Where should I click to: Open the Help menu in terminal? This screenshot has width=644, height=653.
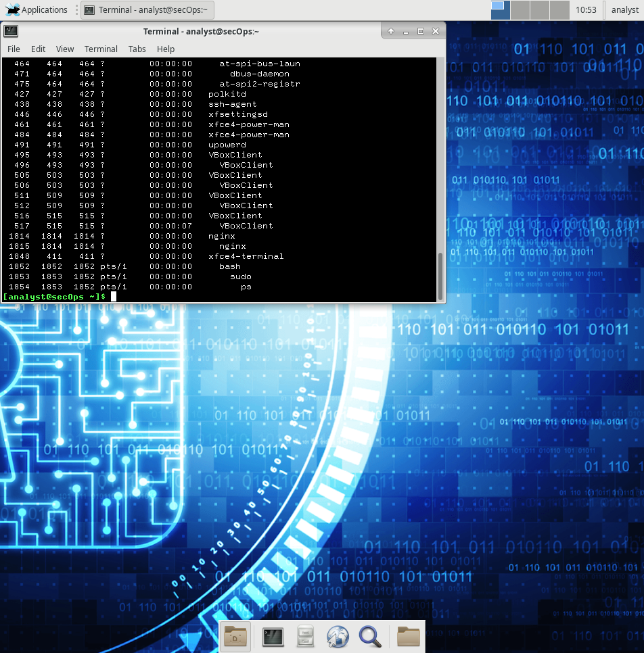(166, 49)
